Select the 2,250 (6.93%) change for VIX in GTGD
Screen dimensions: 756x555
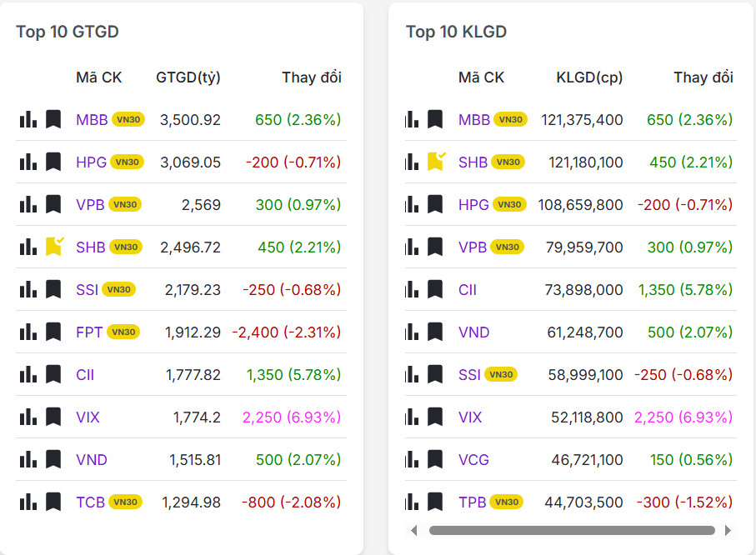292,417
